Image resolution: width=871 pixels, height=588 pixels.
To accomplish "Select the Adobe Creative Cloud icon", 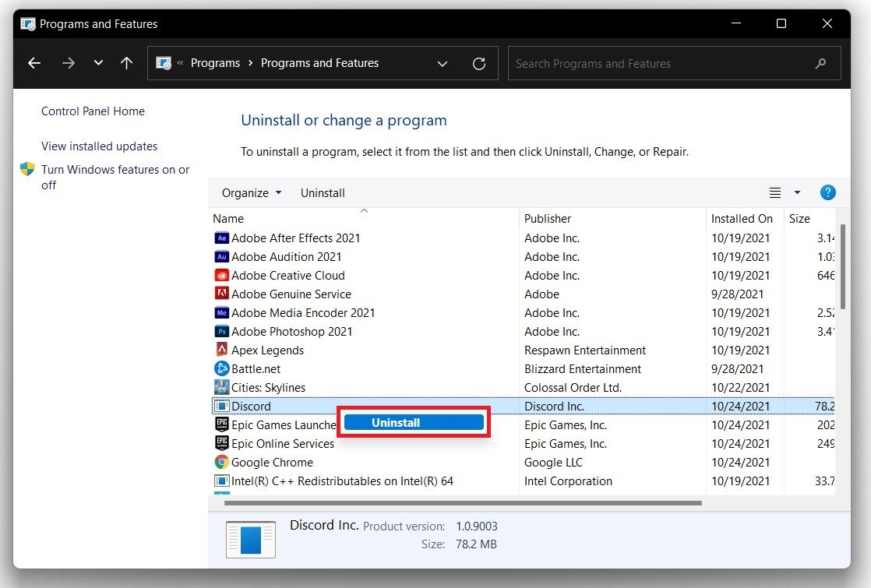I will point(221,276).
